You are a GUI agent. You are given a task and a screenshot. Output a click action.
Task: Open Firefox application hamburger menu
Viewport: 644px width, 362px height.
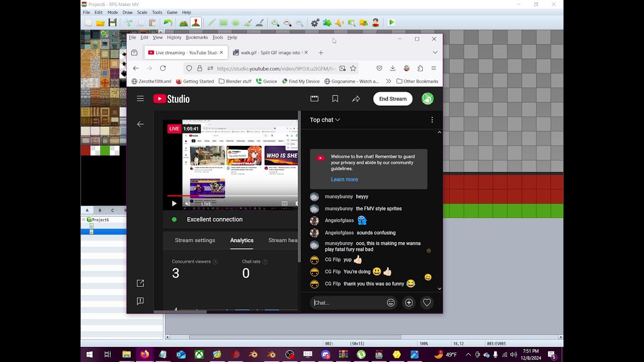click(x=434, y=68)
